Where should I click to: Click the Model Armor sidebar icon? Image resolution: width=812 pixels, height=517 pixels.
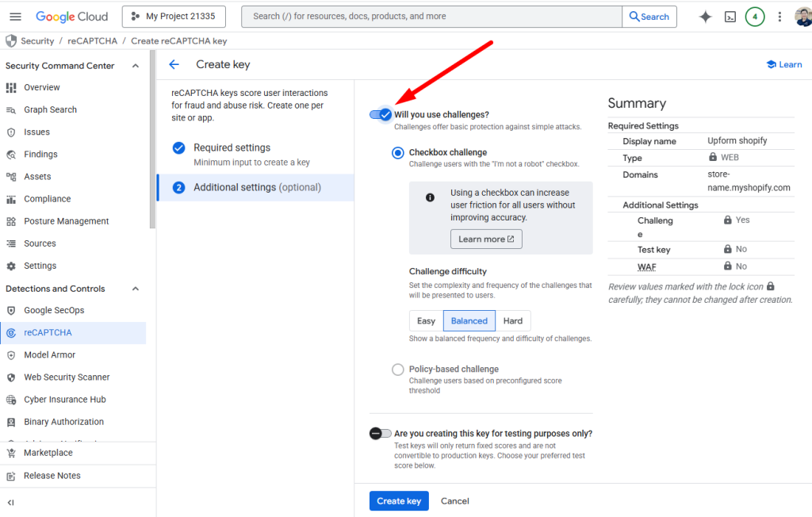click(x=11, y=355)
